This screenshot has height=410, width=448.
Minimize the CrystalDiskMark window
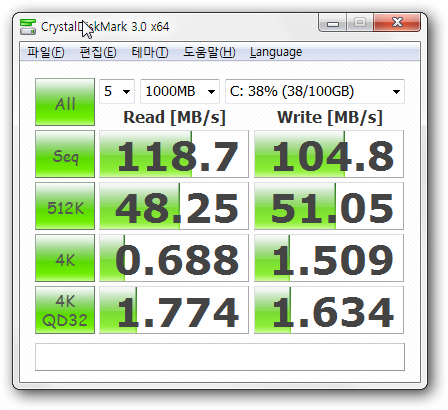(333, 23)
